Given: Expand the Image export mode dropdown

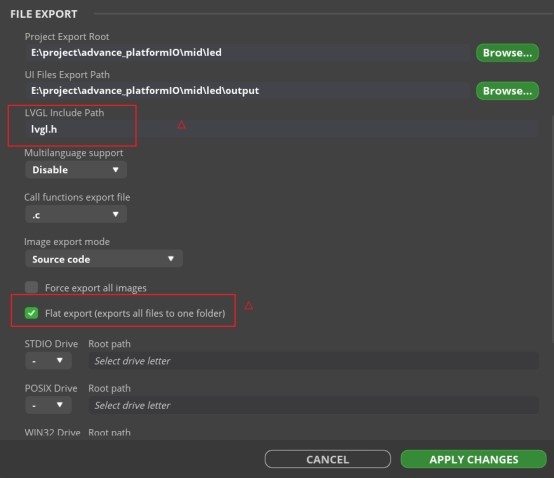Looking at the screenshot, I should (104, 259).
